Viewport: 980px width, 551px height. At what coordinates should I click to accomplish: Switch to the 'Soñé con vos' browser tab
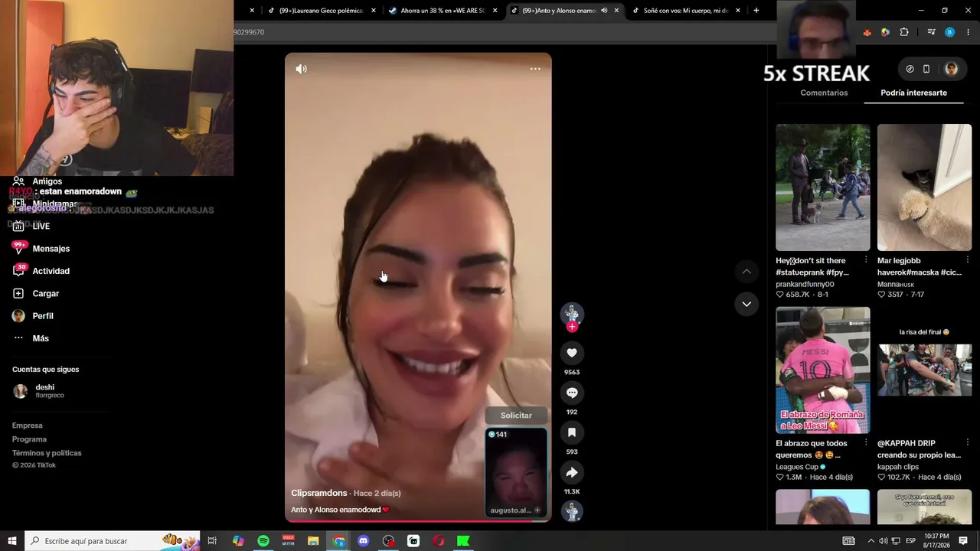(685, 11)
